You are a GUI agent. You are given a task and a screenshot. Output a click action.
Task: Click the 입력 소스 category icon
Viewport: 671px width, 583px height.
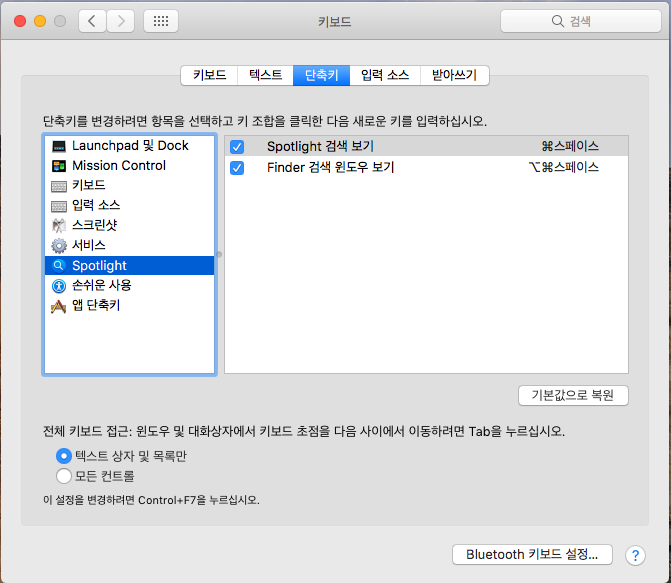(x=59, y=206)
